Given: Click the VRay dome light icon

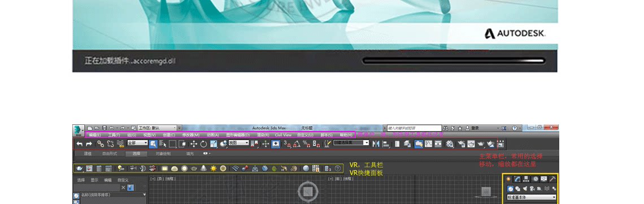Looking at the screenshot, I should point(175,168).
